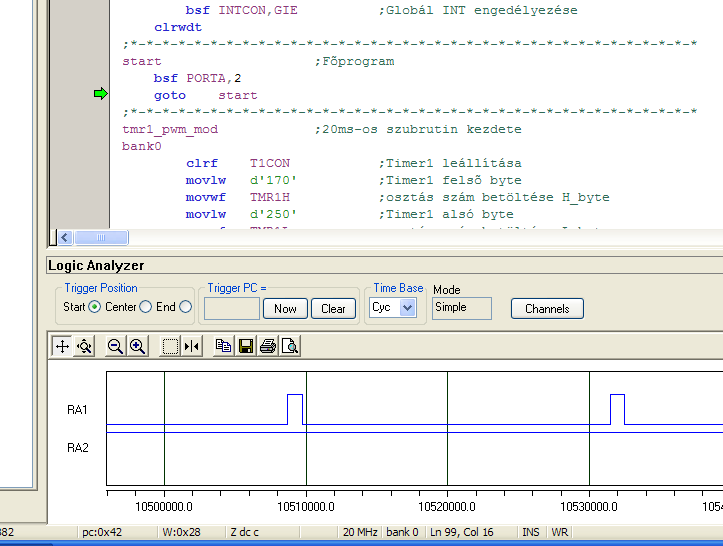The width and height of the screenshot is (723, 546).
Task: Open the Channels configuration dialog
Action: [547, 308]
